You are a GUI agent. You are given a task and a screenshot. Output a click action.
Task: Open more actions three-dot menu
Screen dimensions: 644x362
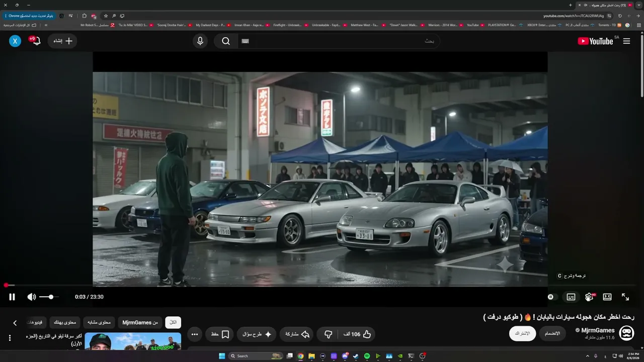pyautogui.click(x=195, y=334)
